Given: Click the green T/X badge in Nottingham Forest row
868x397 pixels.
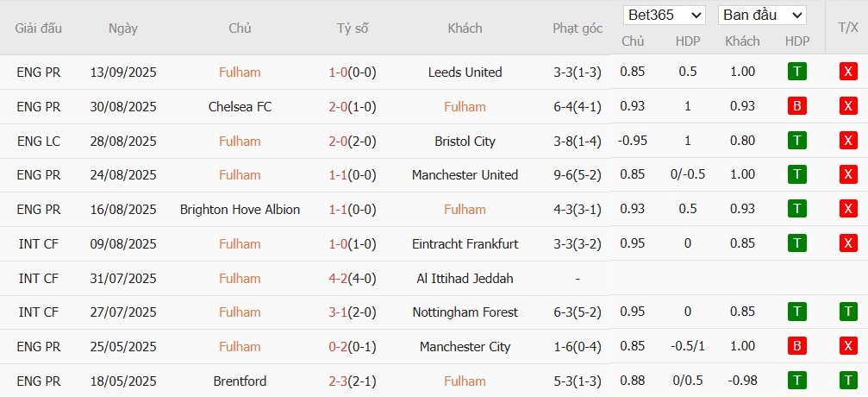Looking at the screenshot, I should [848, 312].
